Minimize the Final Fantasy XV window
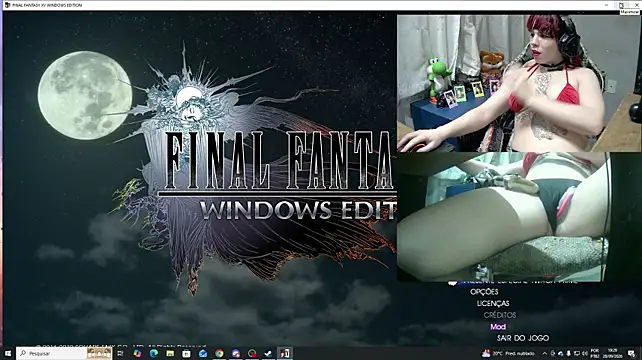The image size is (642, 360). click(x=606, y=5)
